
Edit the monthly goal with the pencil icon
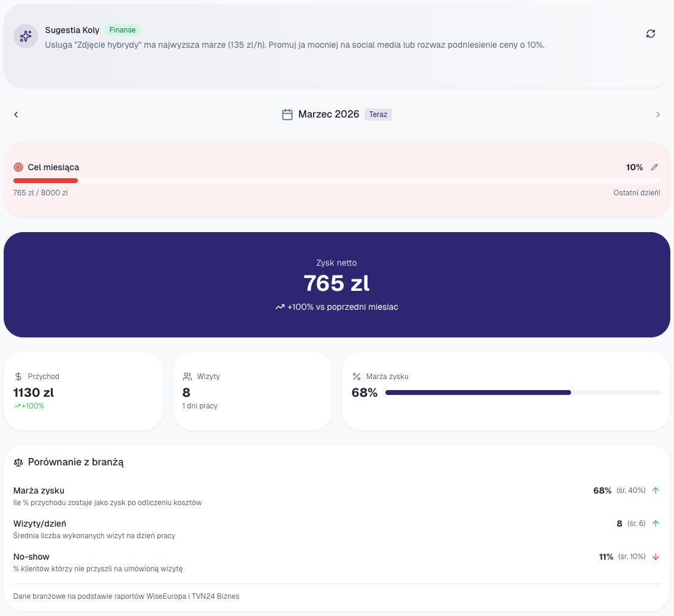click(x=654, y=167)
